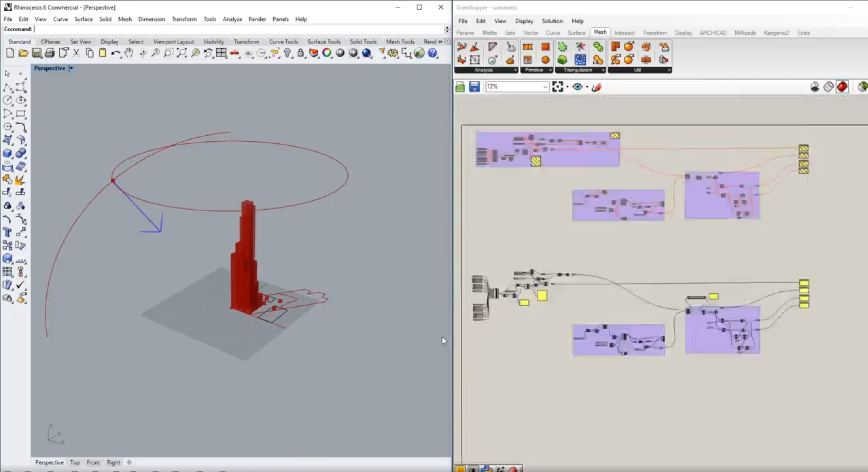Open the Curve Tools toolbar tab

(283, 42)
